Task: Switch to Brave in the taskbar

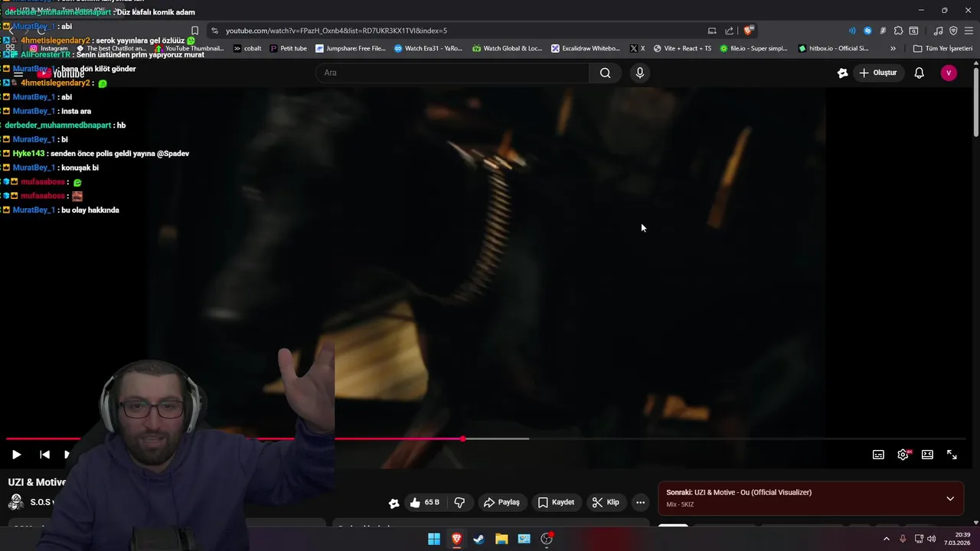Action: (x=456, y=539)
